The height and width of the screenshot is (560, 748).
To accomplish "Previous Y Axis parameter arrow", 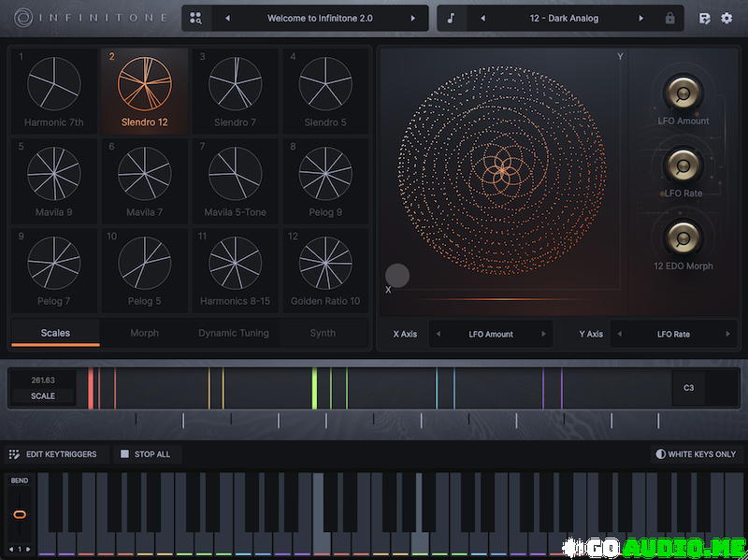I will [620, 334].
